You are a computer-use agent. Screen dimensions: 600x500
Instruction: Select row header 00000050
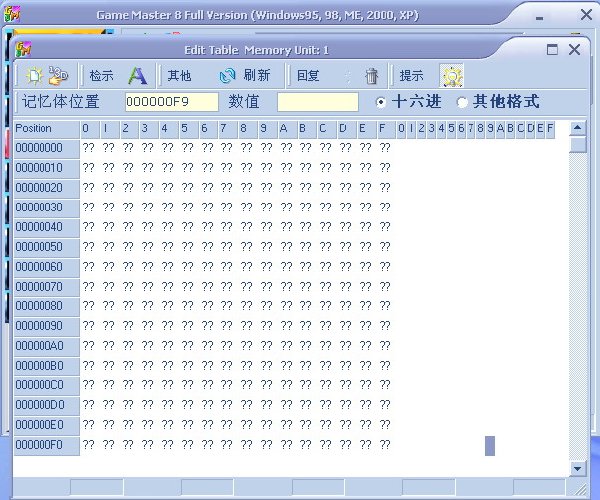[47, 247]
